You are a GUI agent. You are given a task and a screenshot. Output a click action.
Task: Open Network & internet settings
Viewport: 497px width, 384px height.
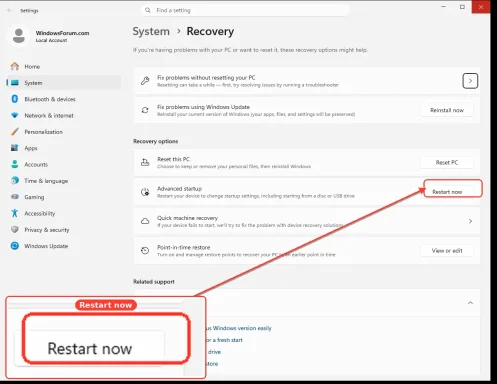click(63, 115)
